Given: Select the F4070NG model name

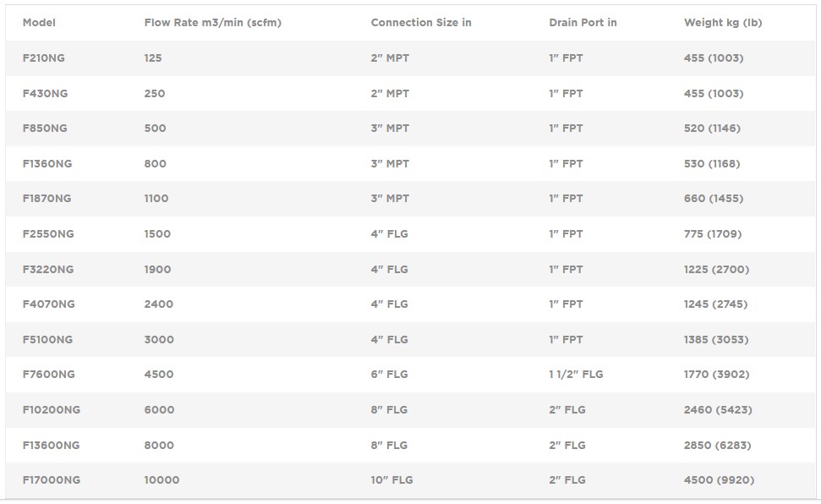Looking at the screenshot, I should click(48, 304).
